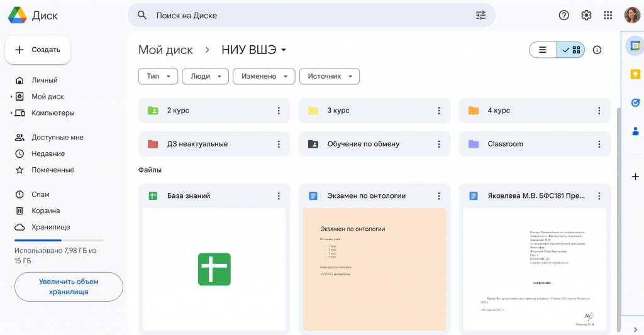This screenshot has height=335, width=644.
Task: Switch to grid view layout
Action: point(571,50)
